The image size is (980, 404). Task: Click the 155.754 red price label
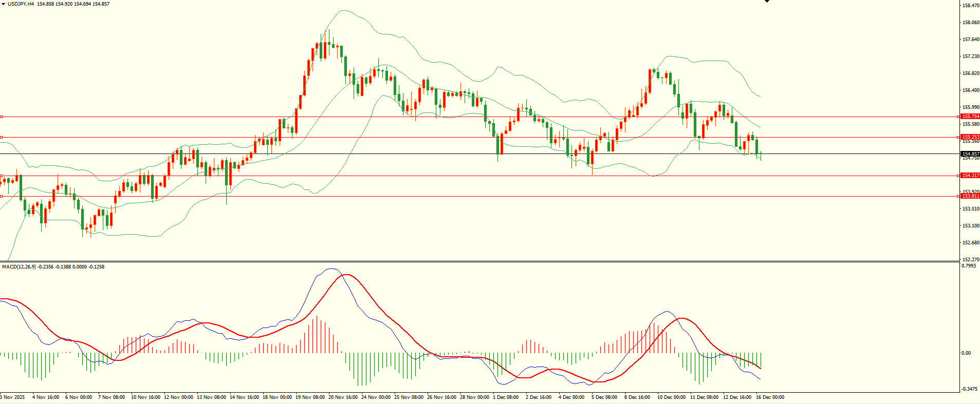pos(970,117)
